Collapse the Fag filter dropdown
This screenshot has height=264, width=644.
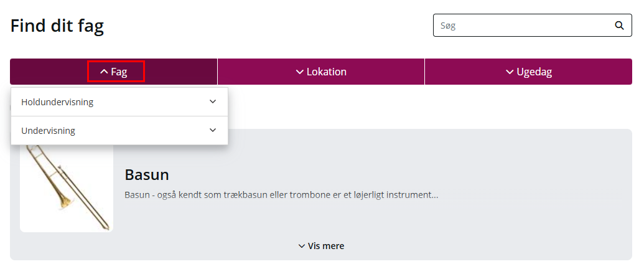pos(114,72)
